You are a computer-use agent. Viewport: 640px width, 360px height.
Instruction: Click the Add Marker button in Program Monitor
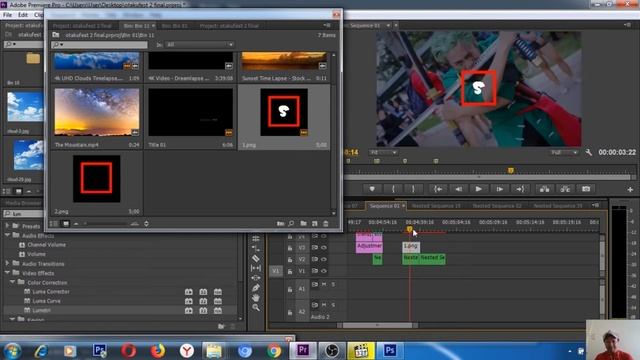coord(372,189)
